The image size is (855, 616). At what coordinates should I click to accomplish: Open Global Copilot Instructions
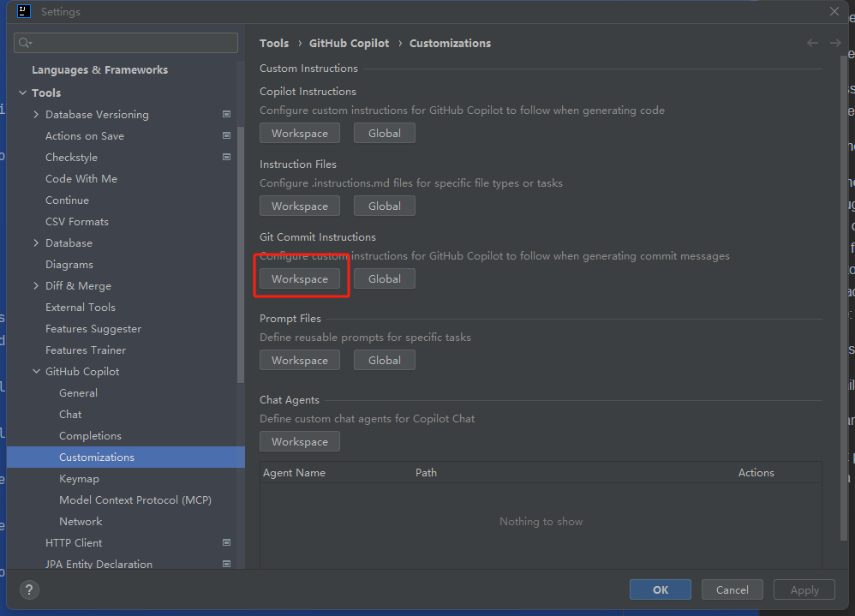[385, 133]
